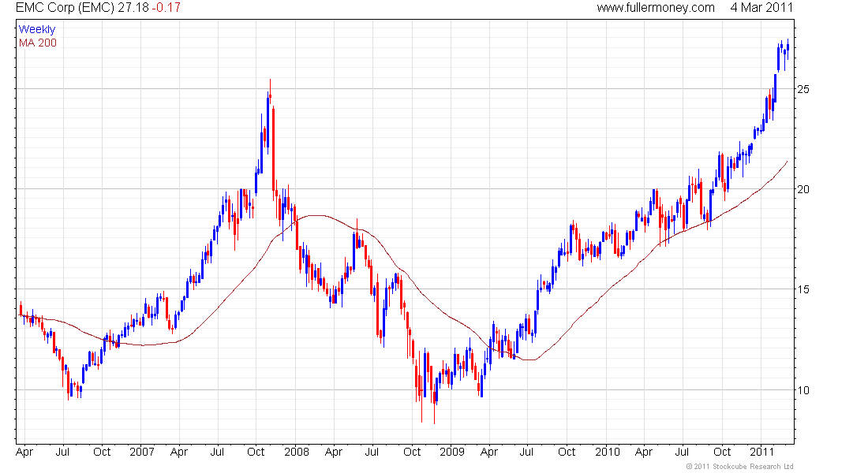Click the Oct label of year 2007
Screen dimensions: 868x473
click(256, 452)
